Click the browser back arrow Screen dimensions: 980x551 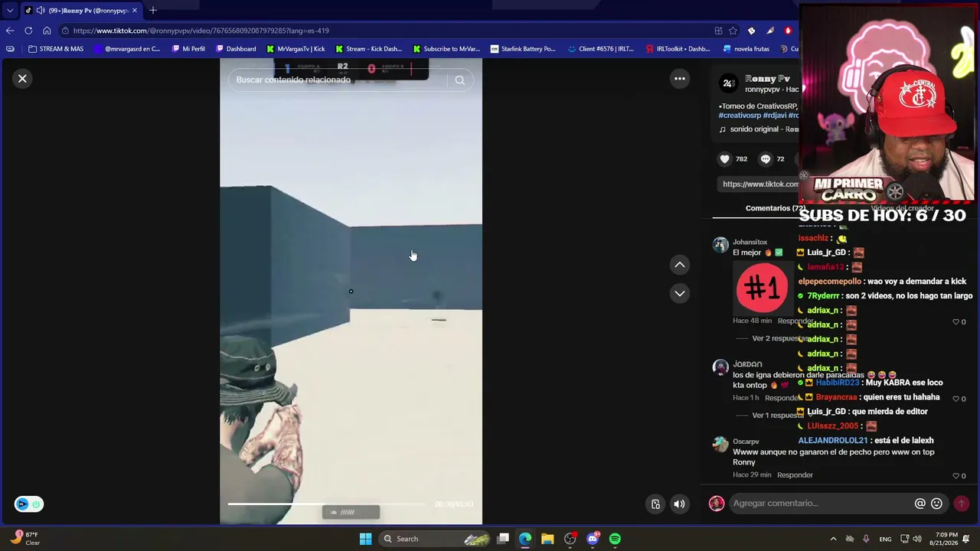tap(10, 31)
